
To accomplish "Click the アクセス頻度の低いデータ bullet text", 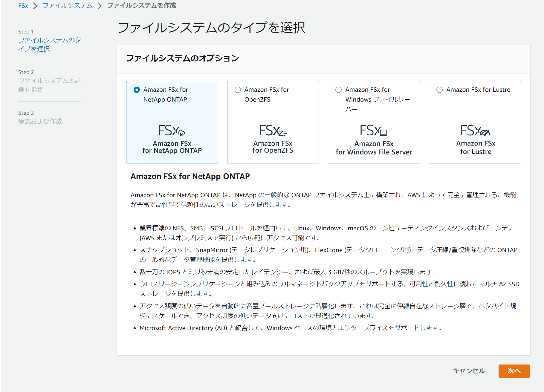I will [x=328, y=311].
